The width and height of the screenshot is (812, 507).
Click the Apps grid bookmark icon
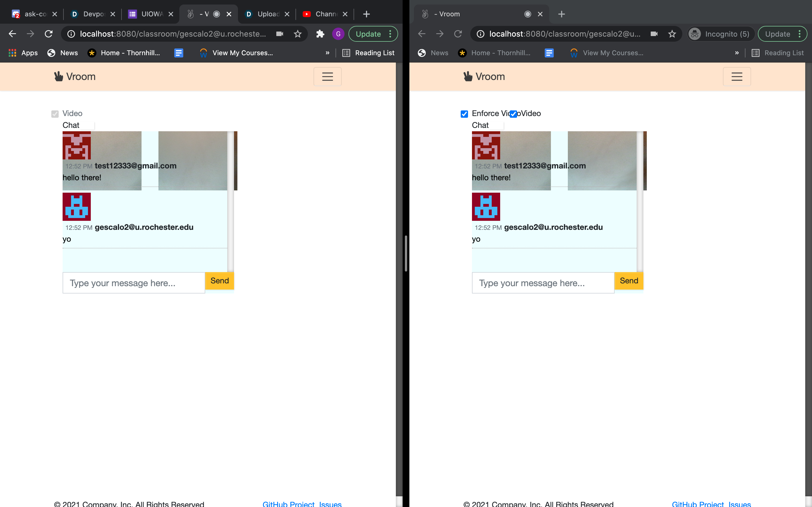pos(12,53)
